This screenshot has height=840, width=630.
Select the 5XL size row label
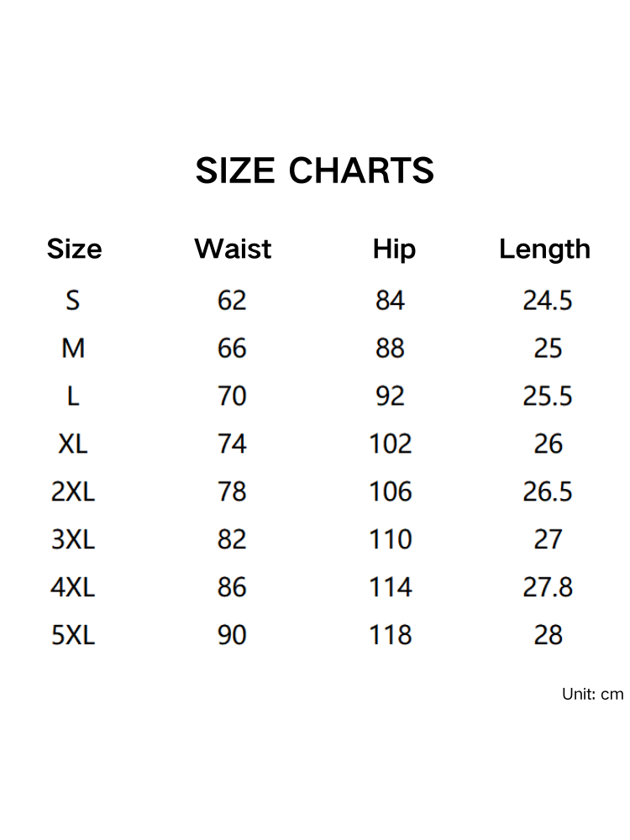coord(73,635)
